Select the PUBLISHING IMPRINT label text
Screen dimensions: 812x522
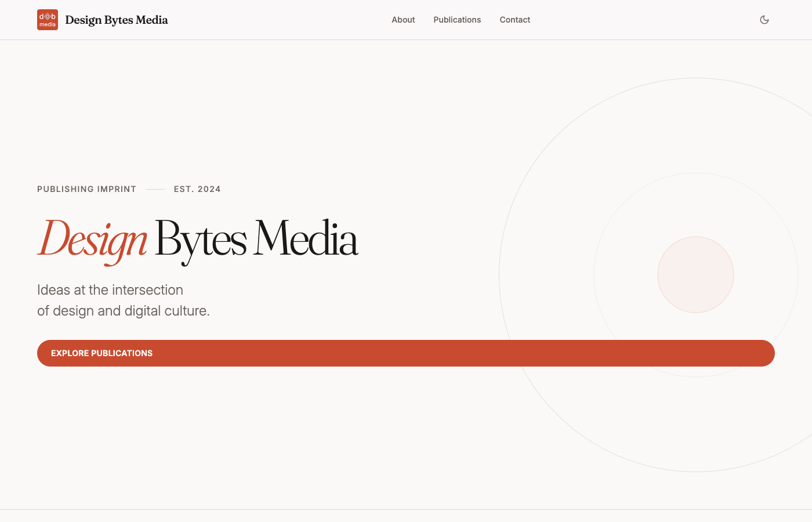click(x=86, y=189)
